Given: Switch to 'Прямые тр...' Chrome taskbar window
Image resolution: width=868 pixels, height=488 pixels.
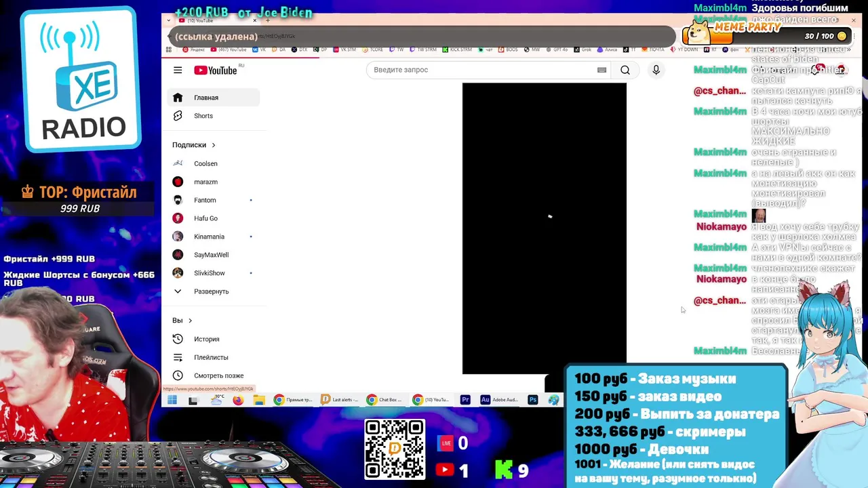Looking at the screenshot, I should click(x=293, y=400).
